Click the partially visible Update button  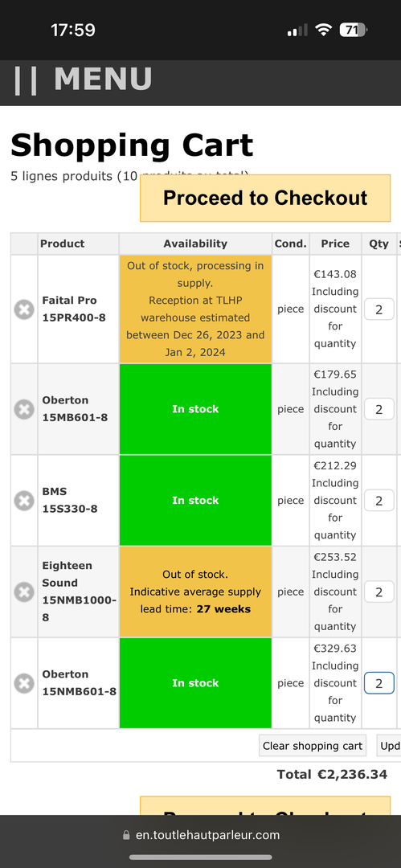click(x=389, y=746)
